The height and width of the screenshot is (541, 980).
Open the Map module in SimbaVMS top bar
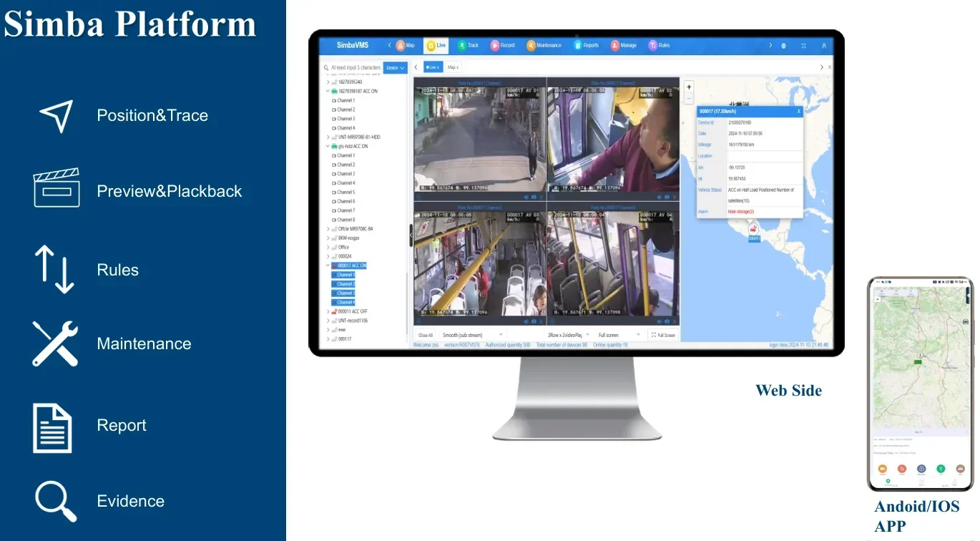[x=406, y=45]
